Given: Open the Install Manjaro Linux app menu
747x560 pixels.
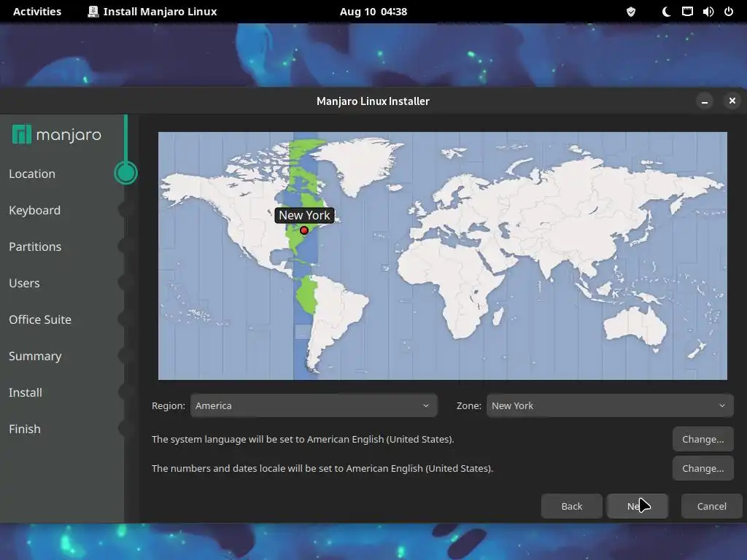Looking at the screenshot, I should 152,12.
